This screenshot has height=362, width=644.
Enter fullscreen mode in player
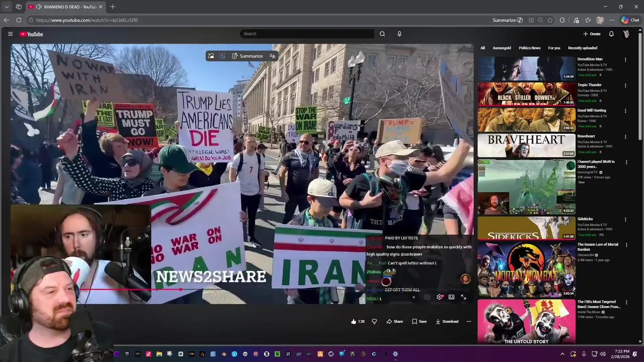click(x=463, y=297)
